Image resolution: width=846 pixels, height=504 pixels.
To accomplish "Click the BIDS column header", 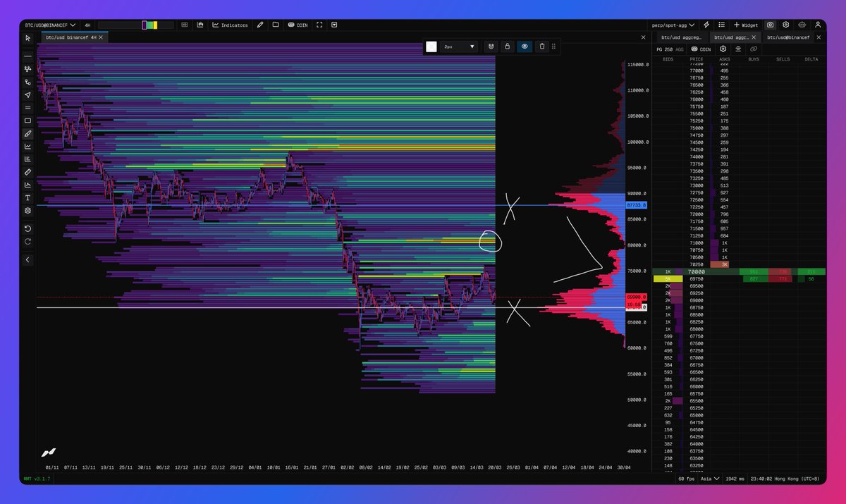I will tap(668, 59).
